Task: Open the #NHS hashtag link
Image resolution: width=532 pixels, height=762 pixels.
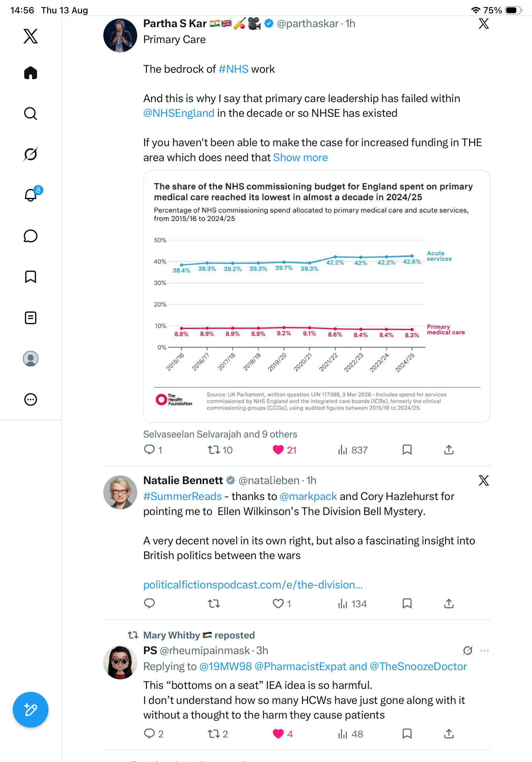Action: tap(233, 69)
